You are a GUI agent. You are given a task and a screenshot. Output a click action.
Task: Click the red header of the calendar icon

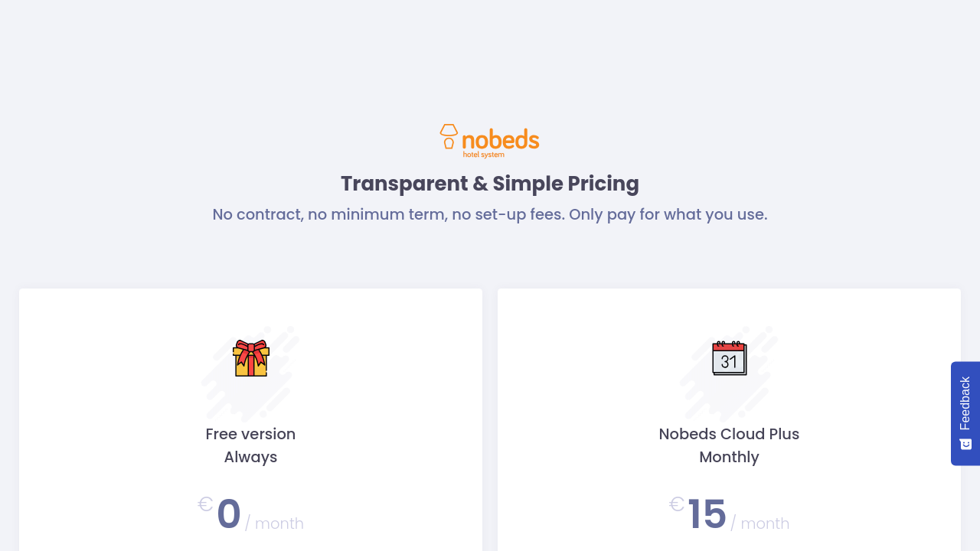tap(728, 346)
